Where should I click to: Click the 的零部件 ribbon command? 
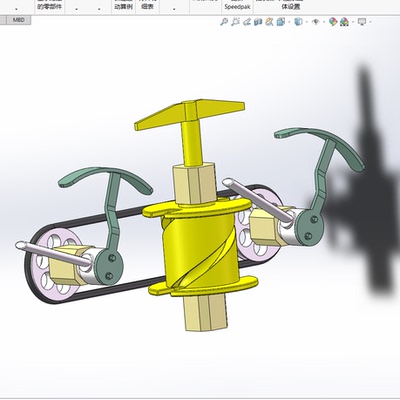[x=49, y=7]
